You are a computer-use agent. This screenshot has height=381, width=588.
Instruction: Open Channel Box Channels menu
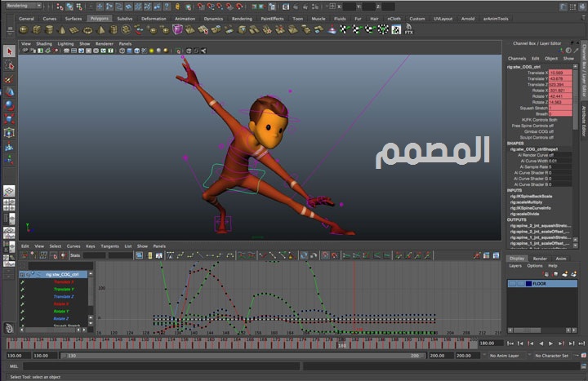[x=517, y=59]
